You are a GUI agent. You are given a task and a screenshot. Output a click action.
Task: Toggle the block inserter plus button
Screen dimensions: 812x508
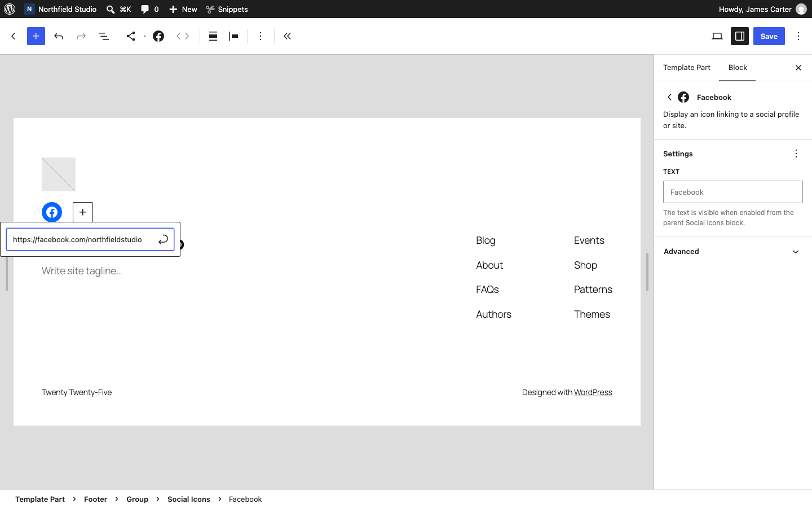[36, 36]
